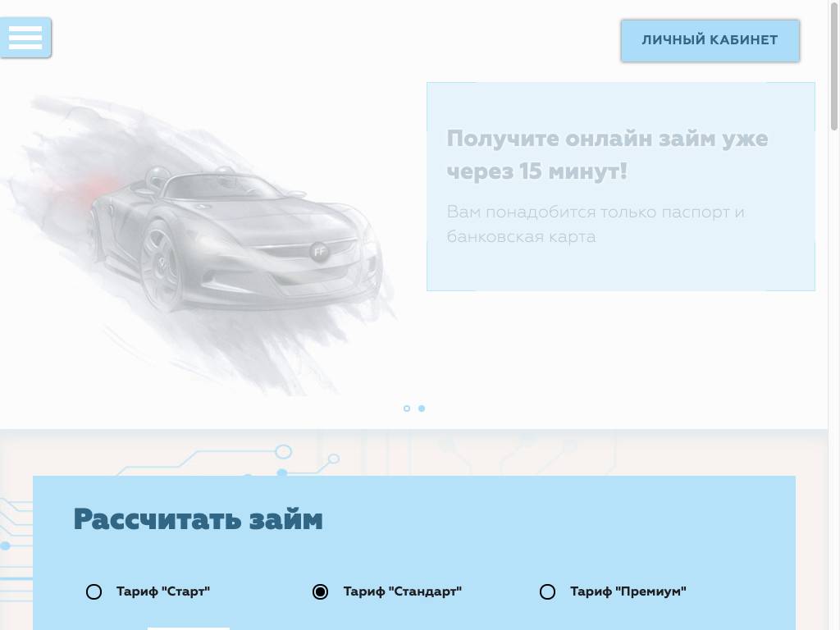Select the Тариф "Старт" radio button
Viewport: 840px width, 630px height.
pos(94,591)
